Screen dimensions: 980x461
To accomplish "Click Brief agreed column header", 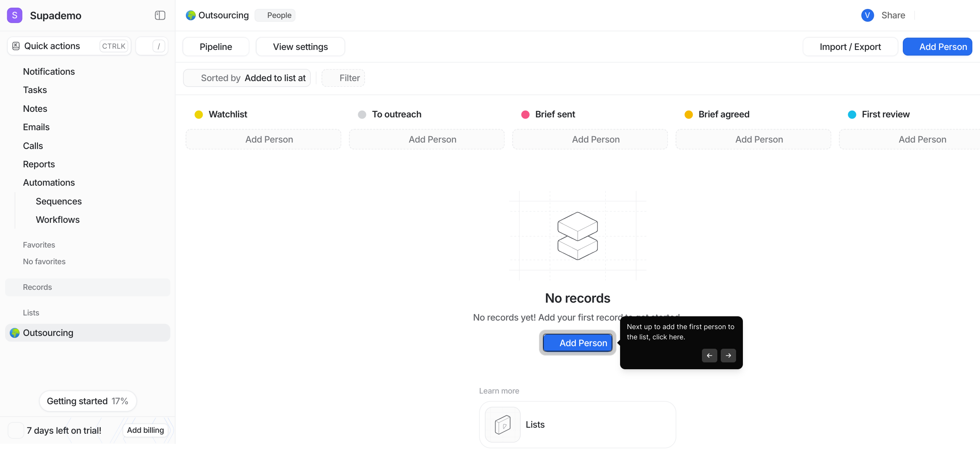I will (724, 114).
